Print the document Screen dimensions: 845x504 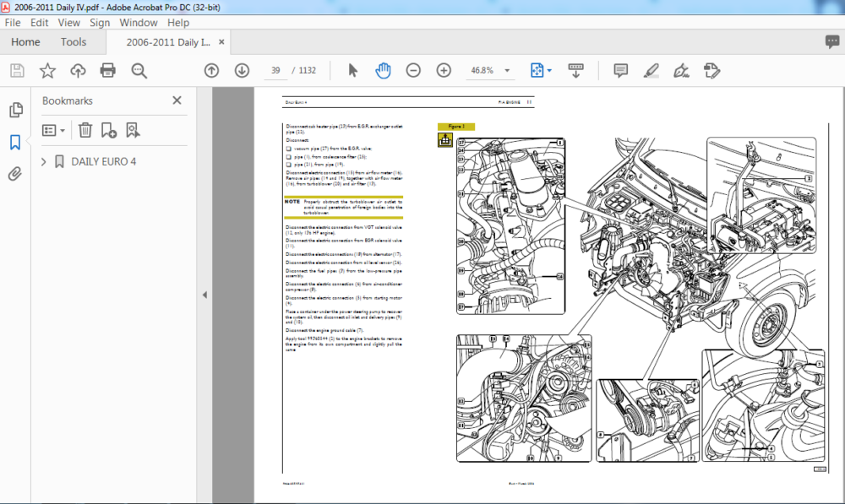[108, 71]
